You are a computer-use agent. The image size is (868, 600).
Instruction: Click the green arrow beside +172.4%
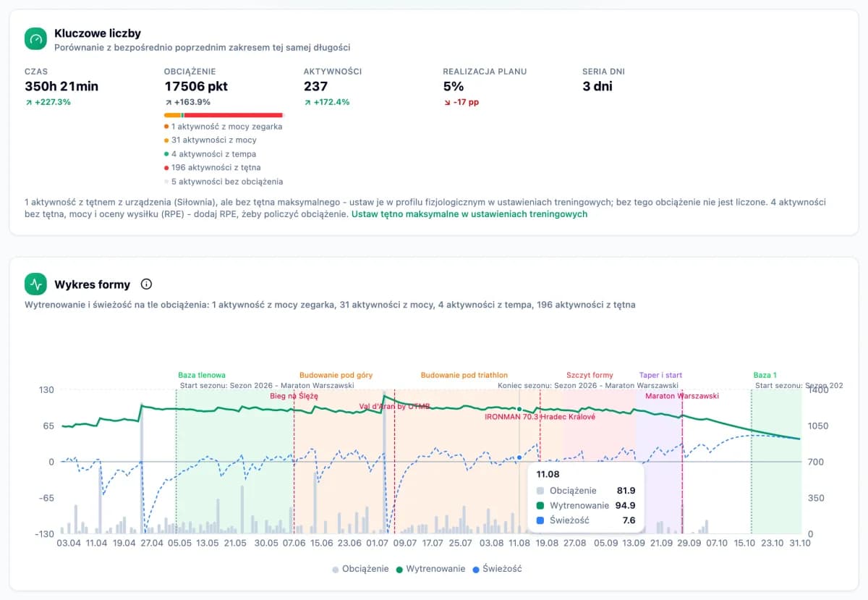point(307,102)
